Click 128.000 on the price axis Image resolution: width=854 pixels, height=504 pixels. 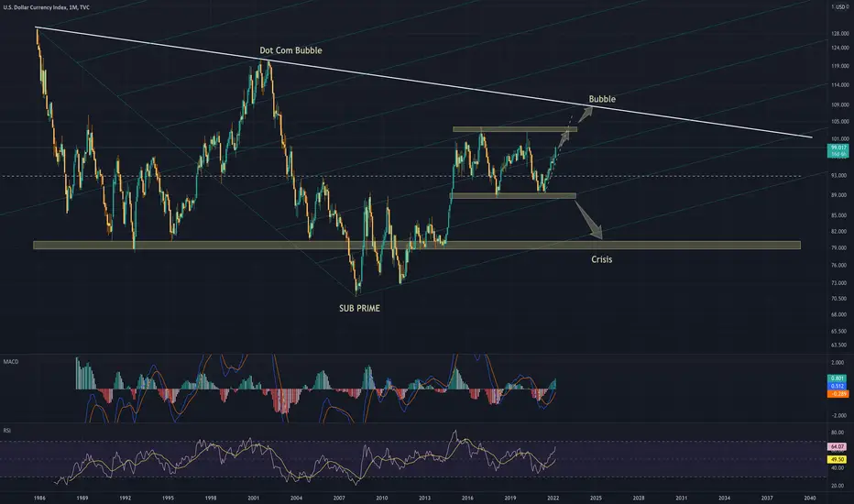(840, 33)
